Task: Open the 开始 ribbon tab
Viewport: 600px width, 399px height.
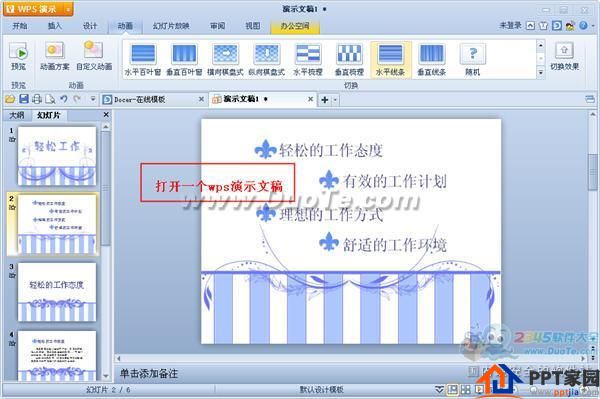Action: (x=20, y=26)
